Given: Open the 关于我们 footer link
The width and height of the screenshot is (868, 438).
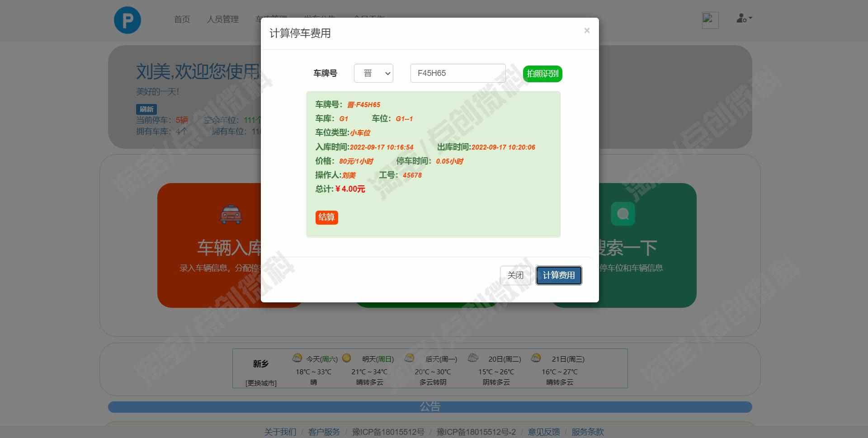Looking at the screenshot, I should coord(280,432).
